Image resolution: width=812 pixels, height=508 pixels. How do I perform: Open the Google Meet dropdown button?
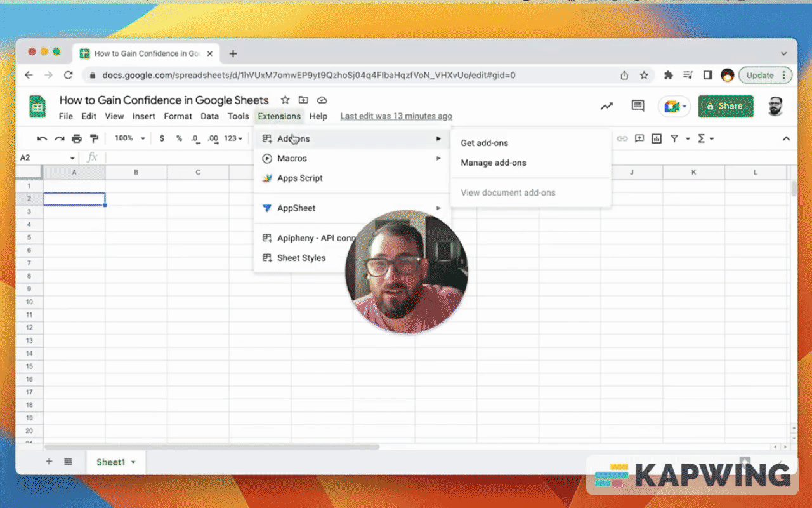coord(674,106)
